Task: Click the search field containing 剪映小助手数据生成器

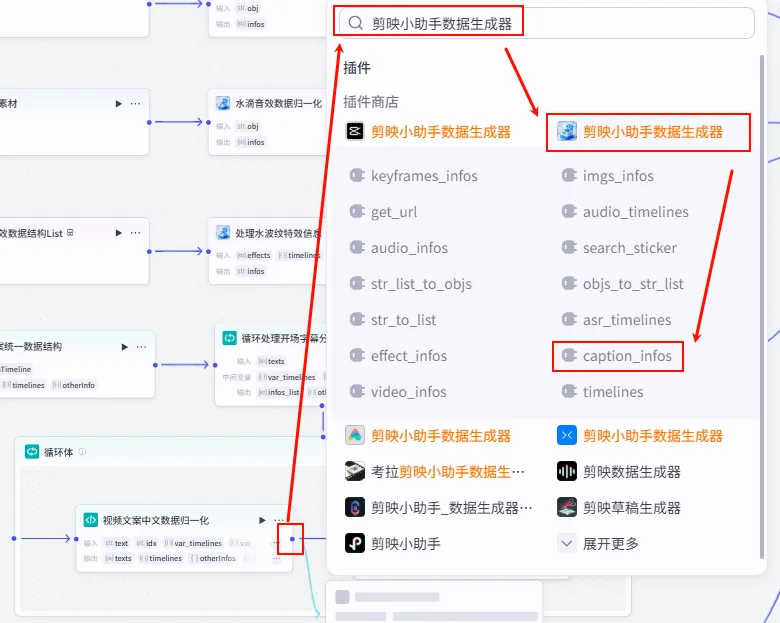Action: (x=546, y=23)
